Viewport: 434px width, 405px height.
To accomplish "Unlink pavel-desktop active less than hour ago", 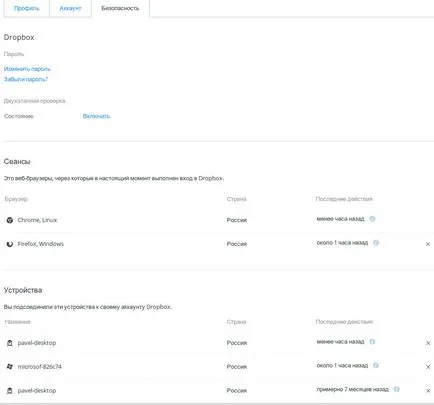I will tap(428, 343).
